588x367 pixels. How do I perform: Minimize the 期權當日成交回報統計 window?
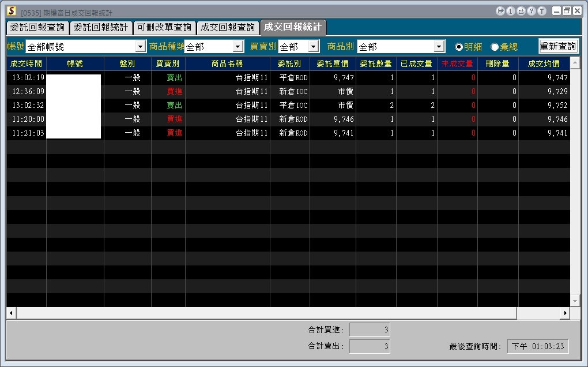557,11
